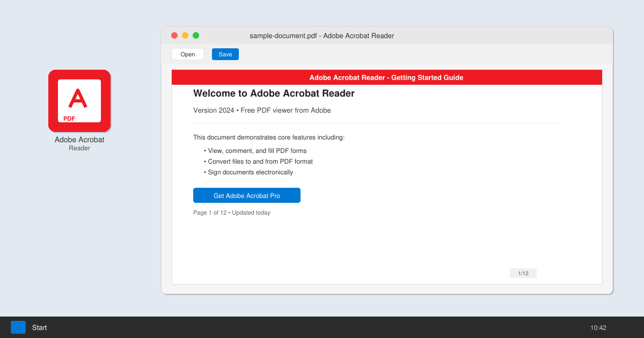The height and width of the screenshot is (338, 644).
Task: Click the yellow minimize window button
Action: coord(185,35)
